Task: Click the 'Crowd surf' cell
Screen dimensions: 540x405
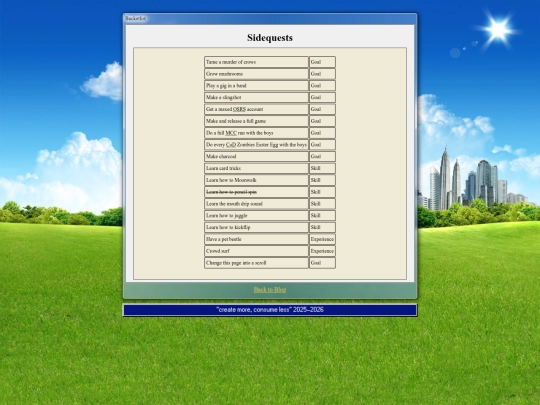Action: [256, 251]
